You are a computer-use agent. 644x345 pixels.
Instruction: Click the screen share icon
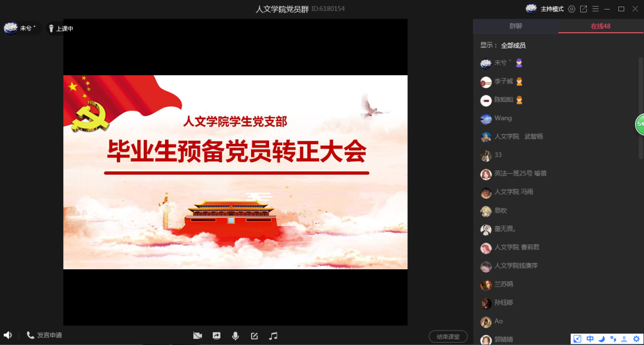(x=216, y=336)
